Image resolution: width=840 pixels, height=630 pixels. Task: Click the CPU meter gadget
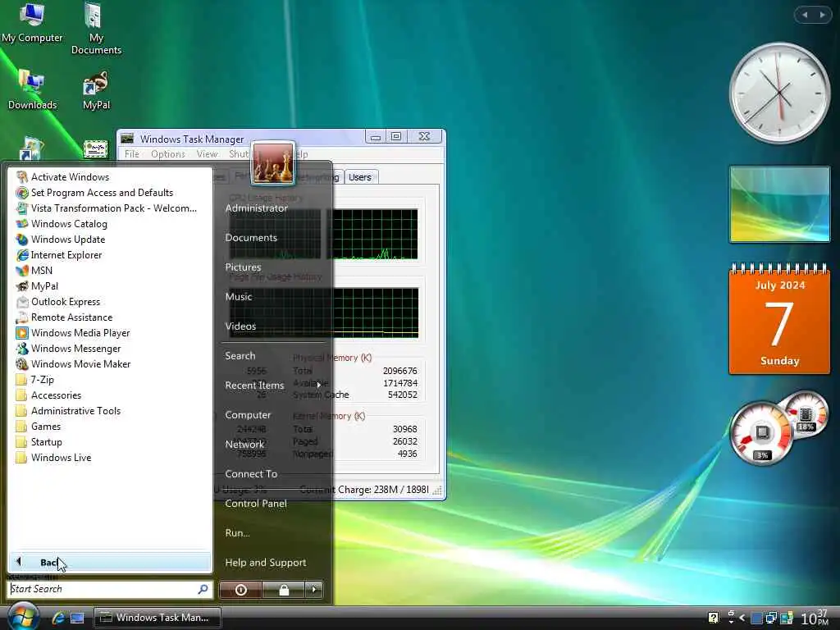coord(761,432)
